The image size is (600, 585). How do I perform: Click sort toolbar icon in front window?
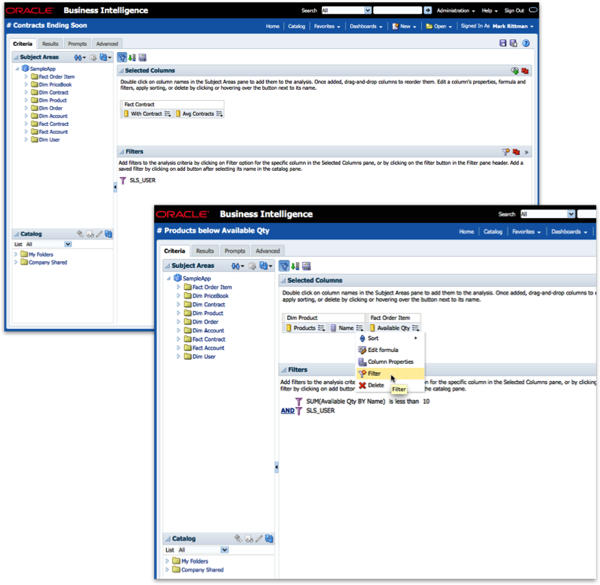coord(295,266)
